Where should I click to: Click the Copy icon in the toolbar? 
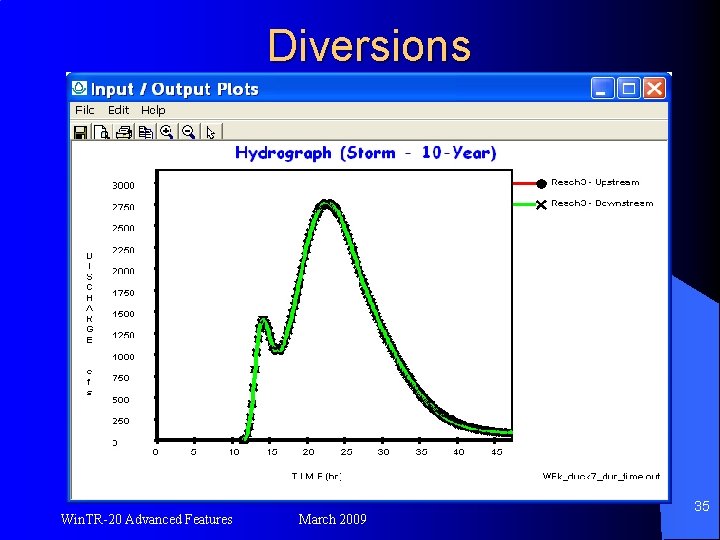pyautogui.click(x=146, y=132)
